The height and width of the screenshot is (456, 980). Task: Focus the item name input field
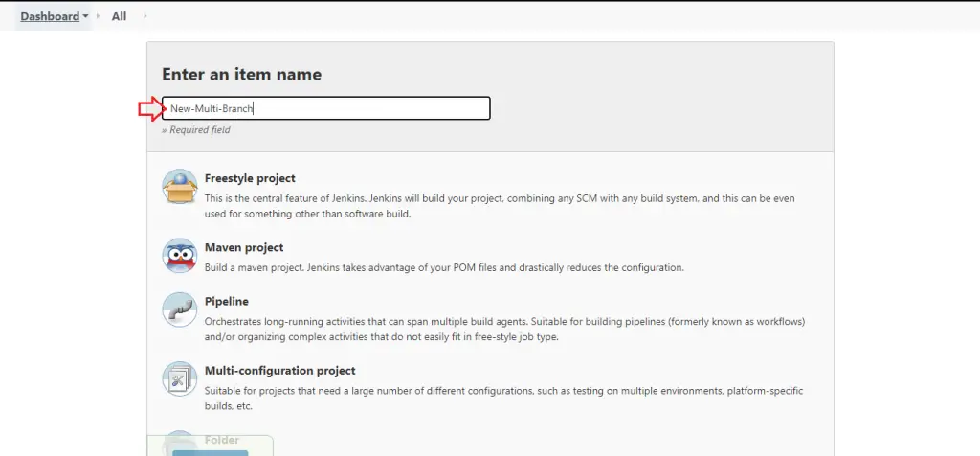tap(325, 108)
